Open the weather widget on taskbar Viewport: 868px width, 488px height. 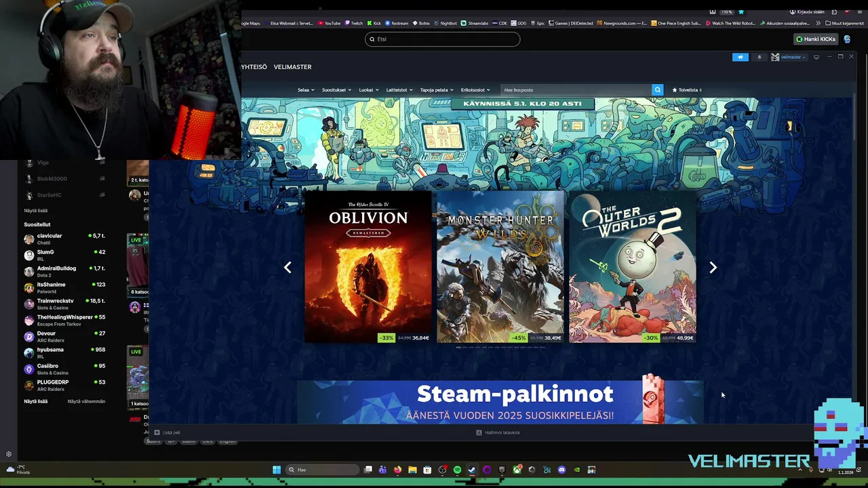tap(17, 470)
